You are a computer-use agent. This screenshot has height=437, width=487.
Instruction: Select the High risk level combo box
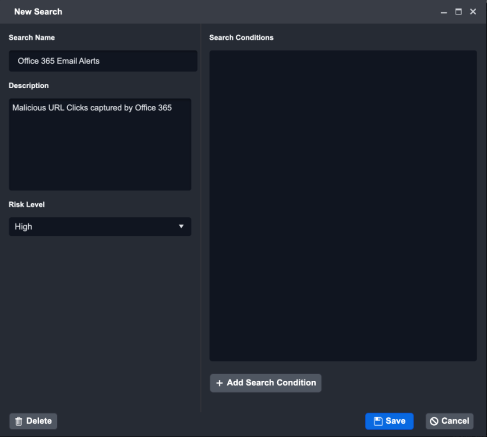100,227
